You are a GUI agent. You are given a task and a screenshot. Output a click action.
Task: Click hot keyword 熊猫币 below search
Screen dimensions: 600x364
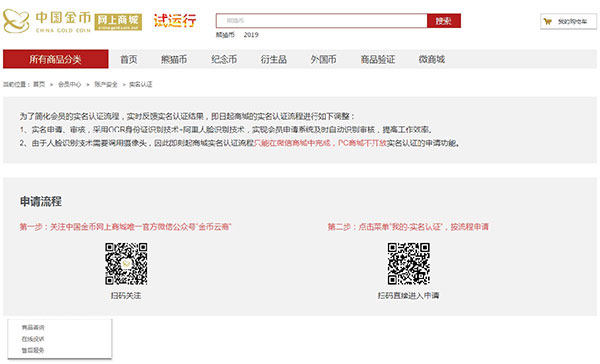pos(225,35)
